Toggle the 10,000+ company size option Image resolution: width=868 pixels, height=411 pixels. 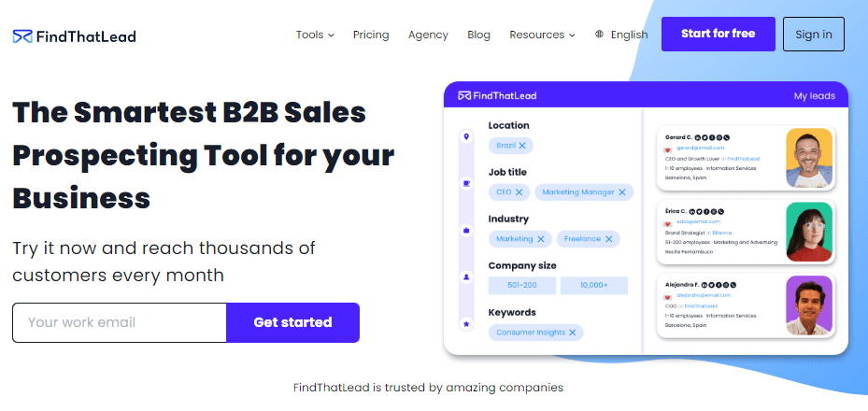pyautogui.click(x=594, y=286)
